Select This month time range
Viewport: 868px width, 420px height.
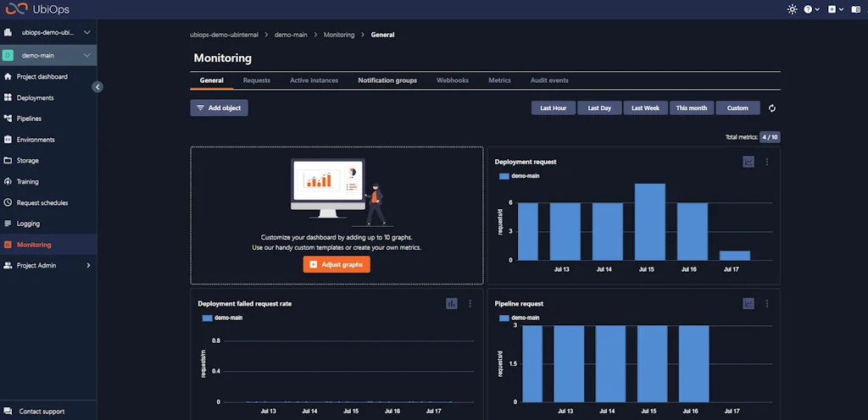(692, 108)
